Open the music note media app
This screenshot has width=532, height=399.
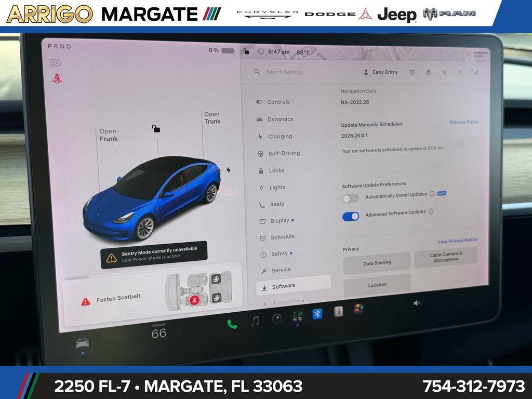(255, 321)
